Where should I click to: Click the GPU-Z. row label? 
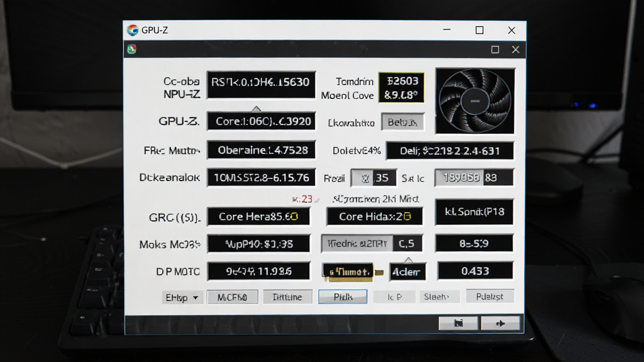pos(179,121)
